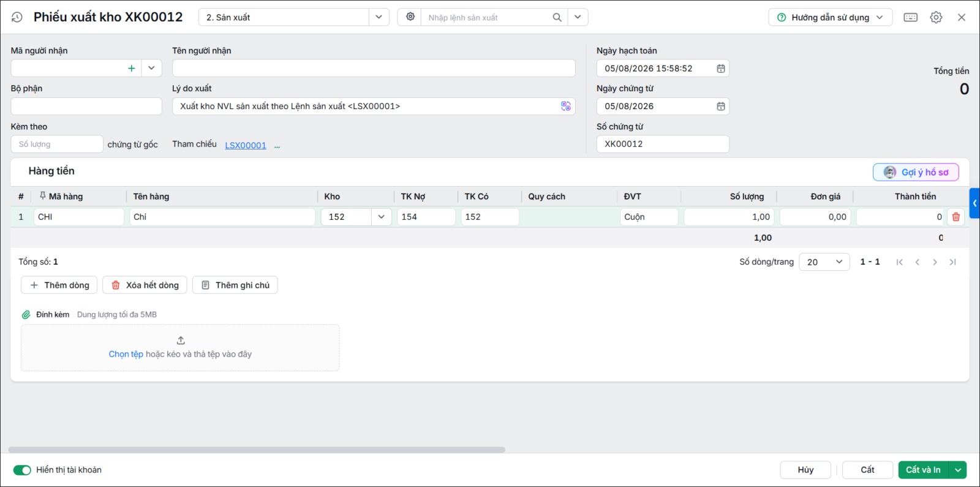Click the translate icon in Lý do xuất
The image size is (980, 487).
coord(566,106)
